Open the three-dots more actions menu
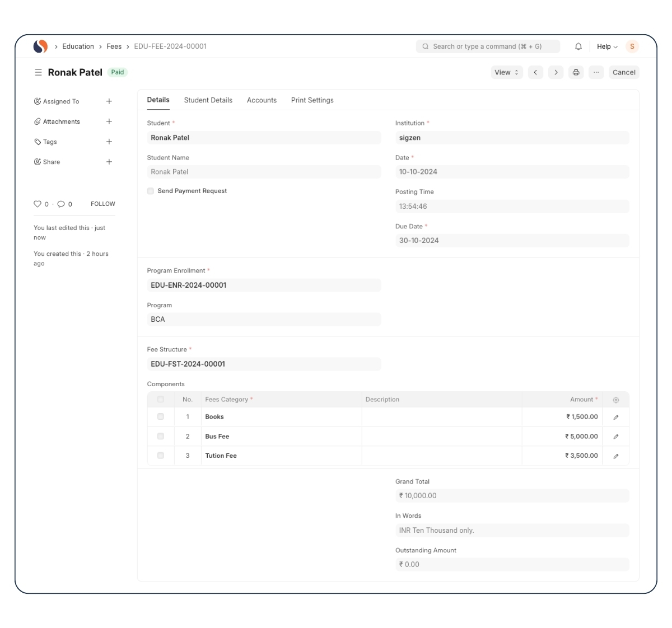This screenshot has height=628, width=672. 596,72
